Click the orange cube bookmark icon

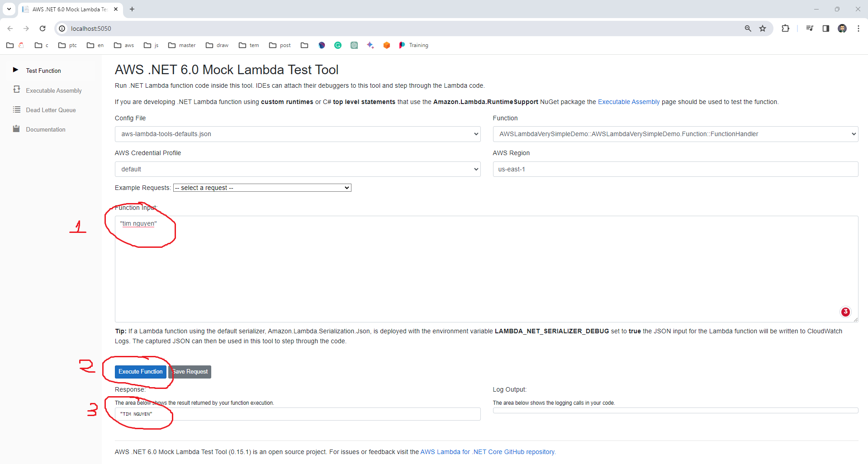tap(387, 45)
